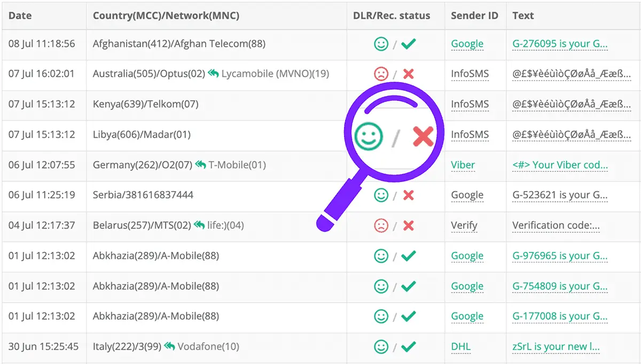Click the red sad face in Australia row

381,74
